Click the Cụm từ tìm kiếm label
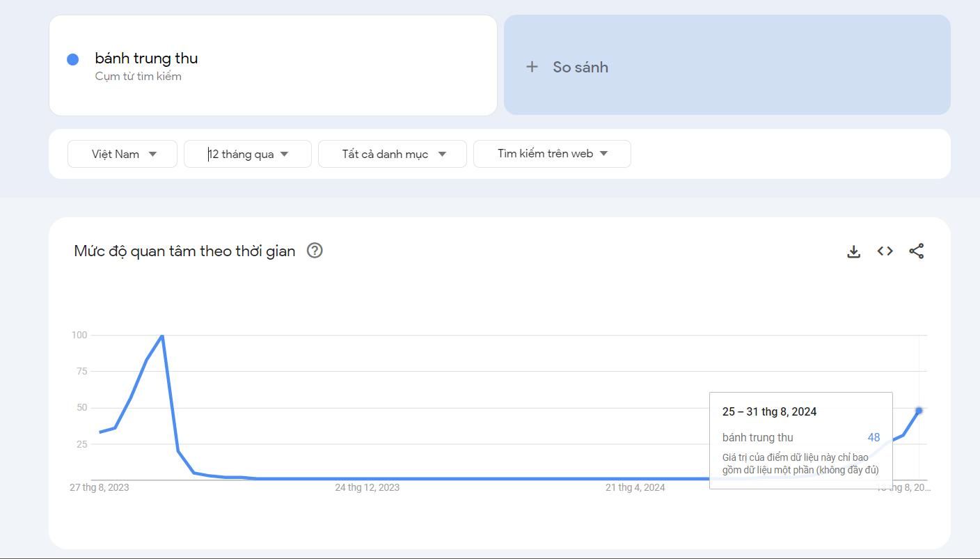 point(139,77)
